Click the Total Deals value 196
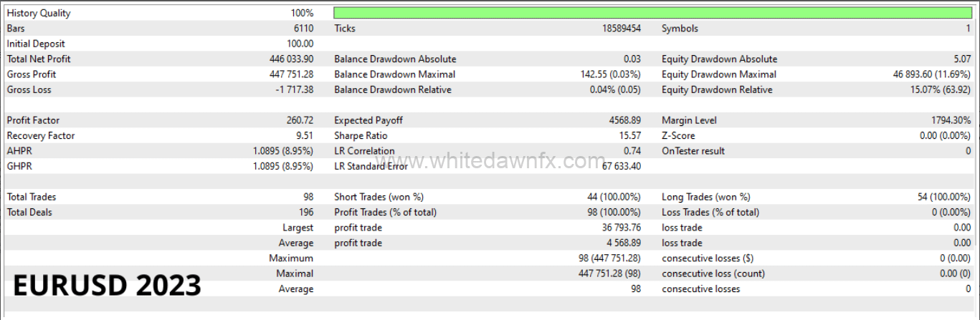The width and height of the screenshot is (980, 320). click(x=305, y=212)
